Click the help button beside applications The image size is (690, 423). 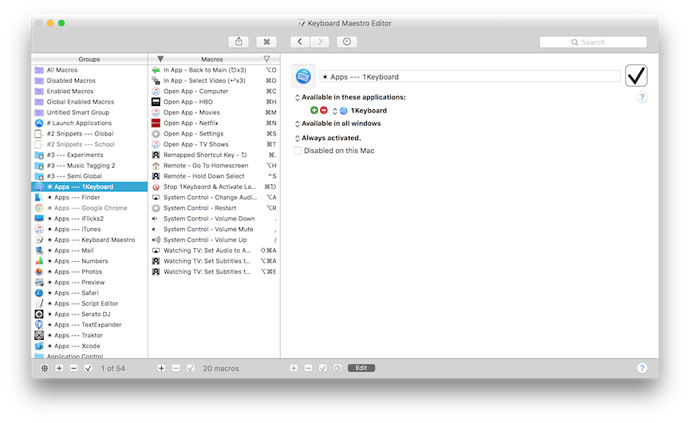coord(642,98)
